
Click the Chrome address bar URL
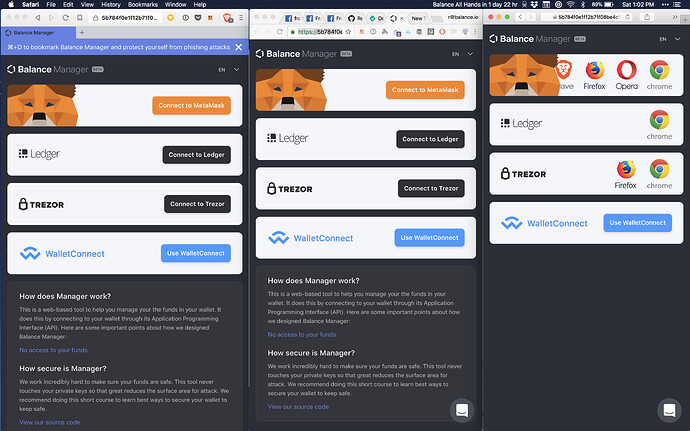320,32
